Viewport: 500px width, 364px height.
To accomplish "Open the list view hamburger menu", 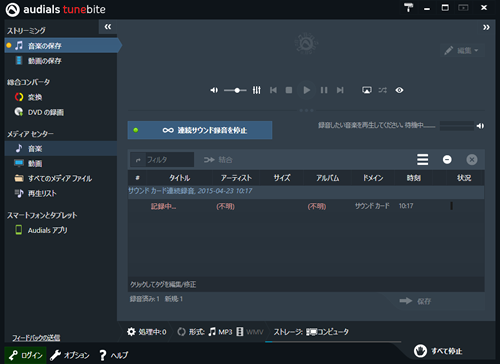I will (x=423, y=160).
